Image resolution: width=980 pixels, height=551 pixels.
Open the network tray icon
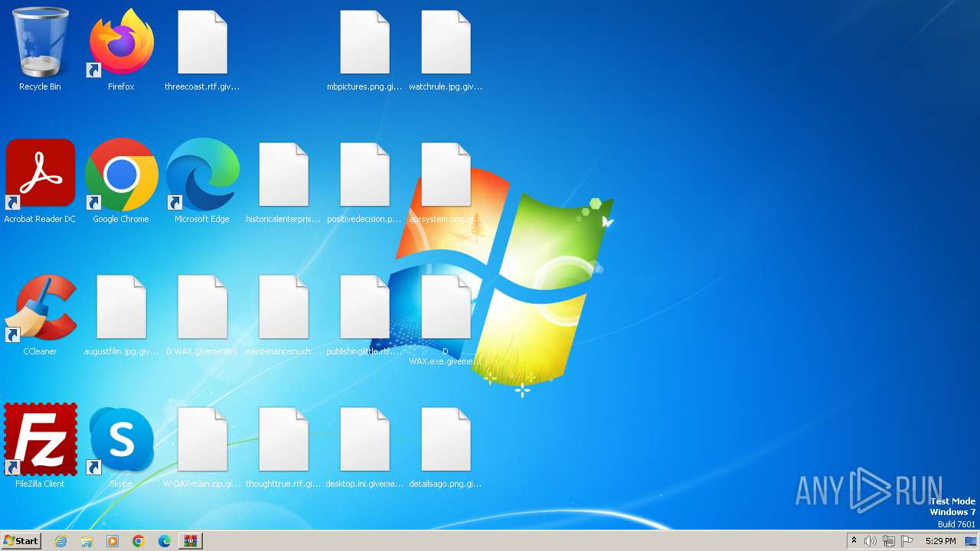click(889, 541)
